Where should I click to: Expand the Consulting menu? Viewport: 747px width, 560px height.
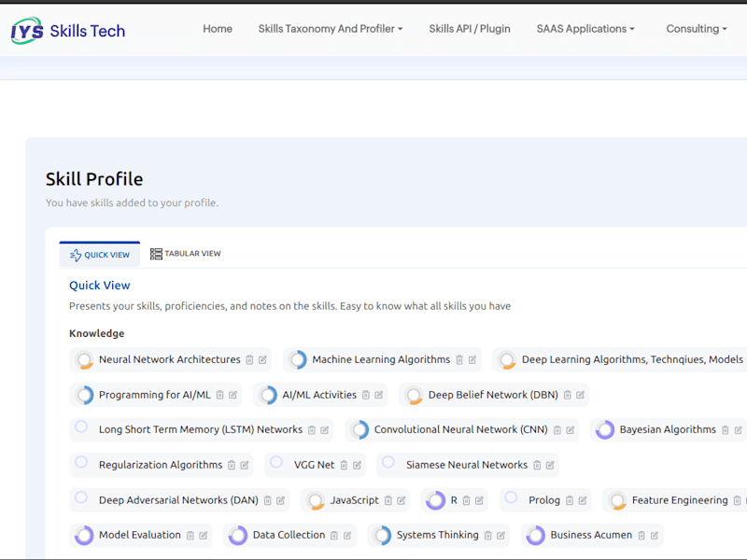(697, 29)
